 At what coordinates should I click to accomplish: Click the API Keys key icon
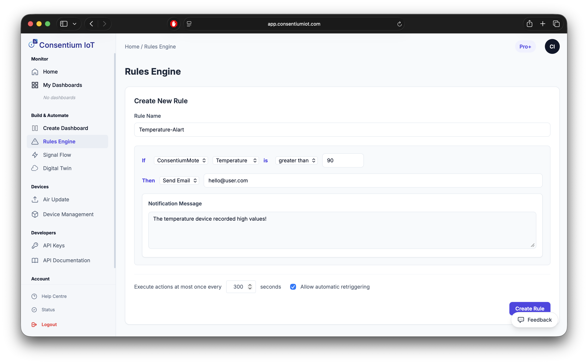pos(35,245)
